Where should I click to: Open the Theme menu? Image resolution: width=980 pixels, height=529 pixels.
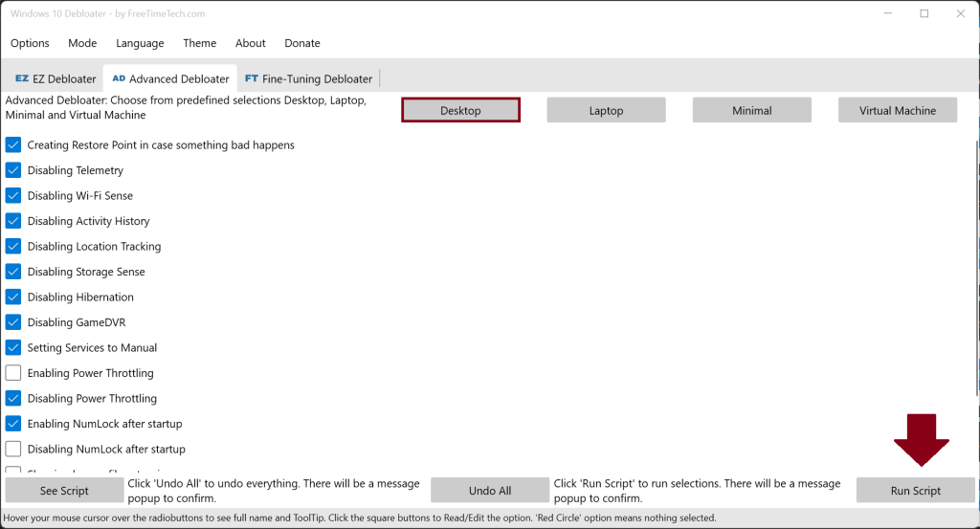pos(199,43)
